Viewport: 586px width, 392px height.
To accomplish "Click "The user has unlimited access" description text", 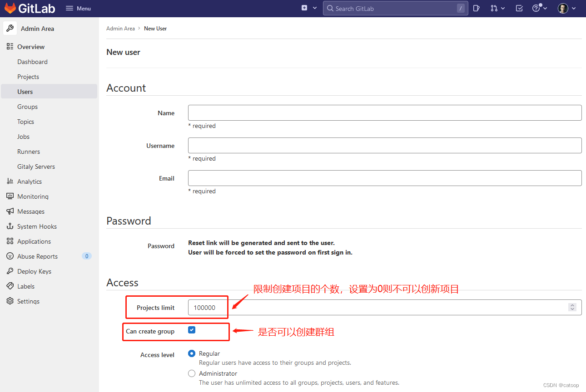I will point(299,382).
